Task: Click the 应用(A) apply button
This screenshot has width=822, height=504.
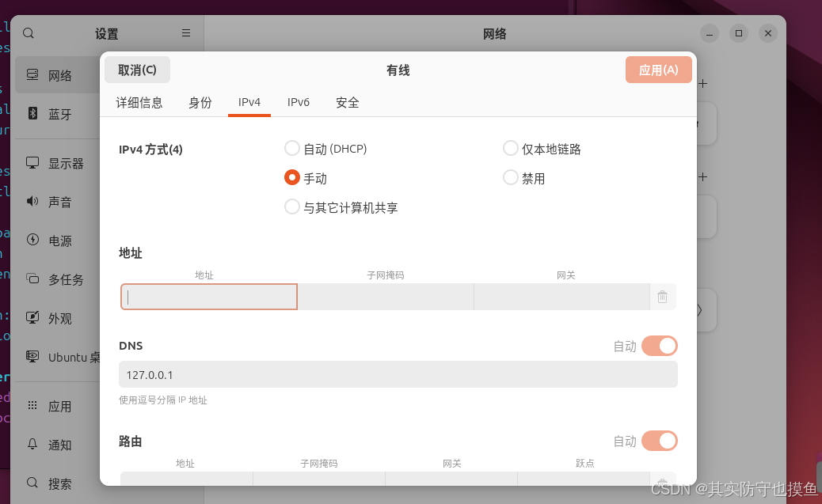Action: [x=658, y=70]
